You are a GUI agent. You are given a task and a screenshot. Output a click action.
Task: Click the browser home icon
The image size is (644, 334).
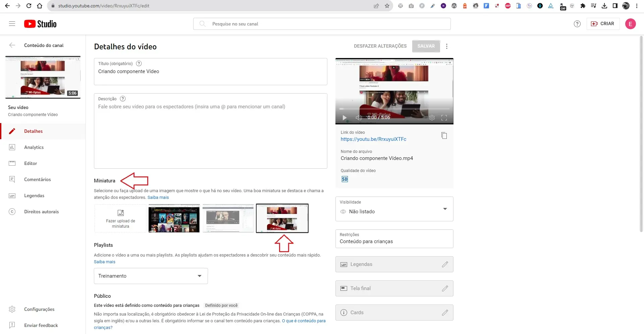pyautogui.click(x=40, y=6)
